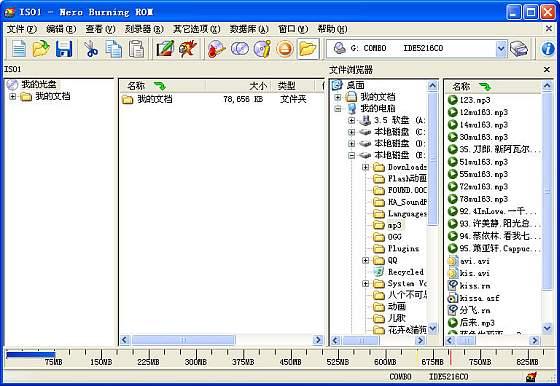
Task: Collapse 本地磁盘 (E:) drive
Action: click(351, 155)
